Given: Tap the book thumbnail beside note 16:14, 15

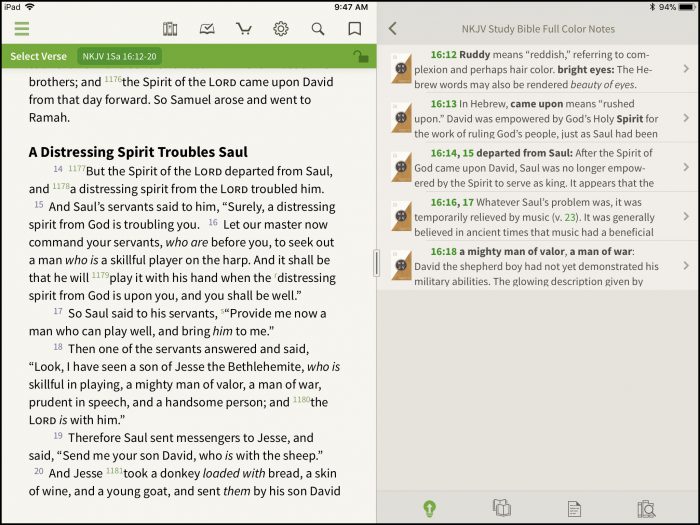Looking at the screenshot, I should pyautogui.click(x=401, y=167).
